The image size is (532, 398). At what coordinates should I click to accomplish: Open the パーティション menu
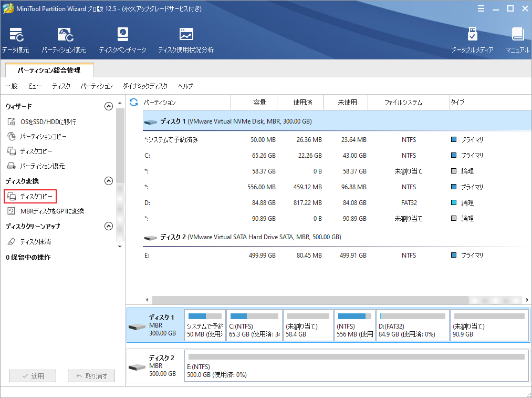97,86
